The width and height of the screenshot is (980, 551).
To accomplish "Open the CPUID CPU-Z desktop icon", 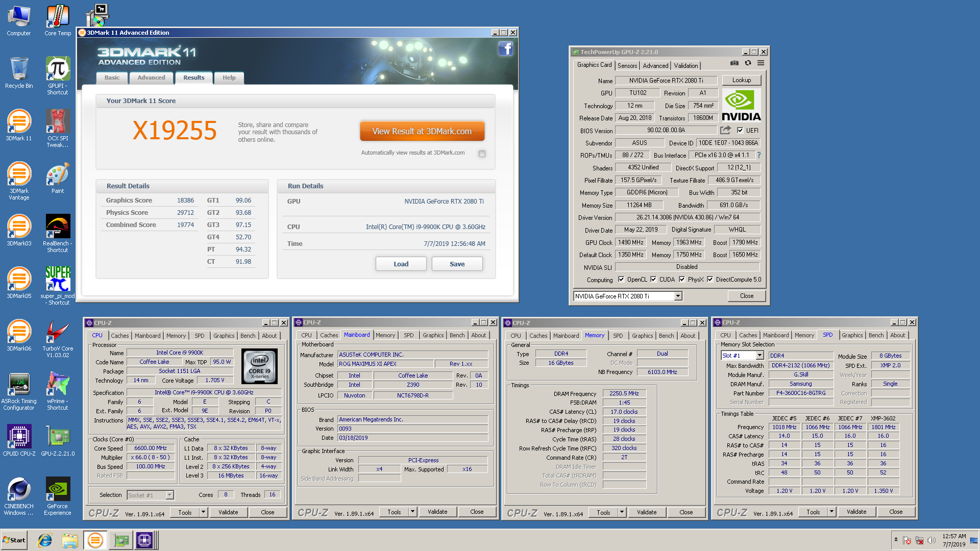I will [19, 441].
